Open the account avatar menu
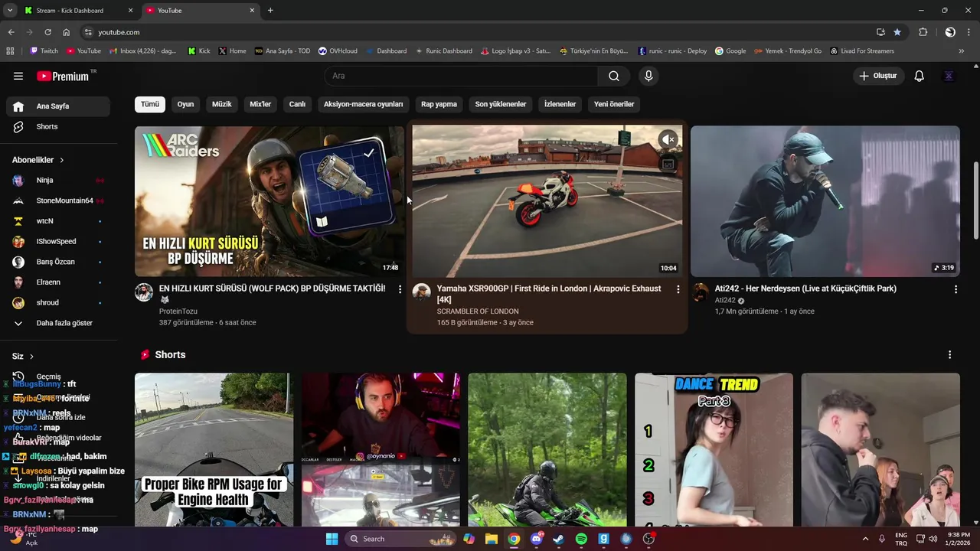980x551 pixels. 949,76
